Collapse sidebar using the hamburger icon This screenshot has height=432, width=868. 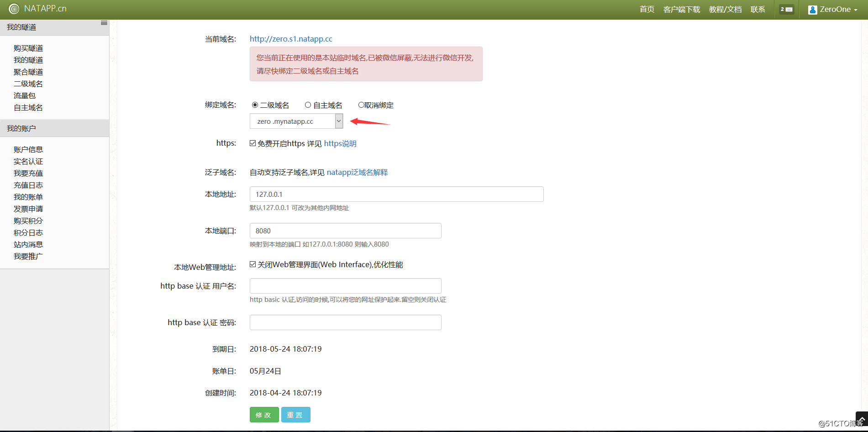point(104,23)
